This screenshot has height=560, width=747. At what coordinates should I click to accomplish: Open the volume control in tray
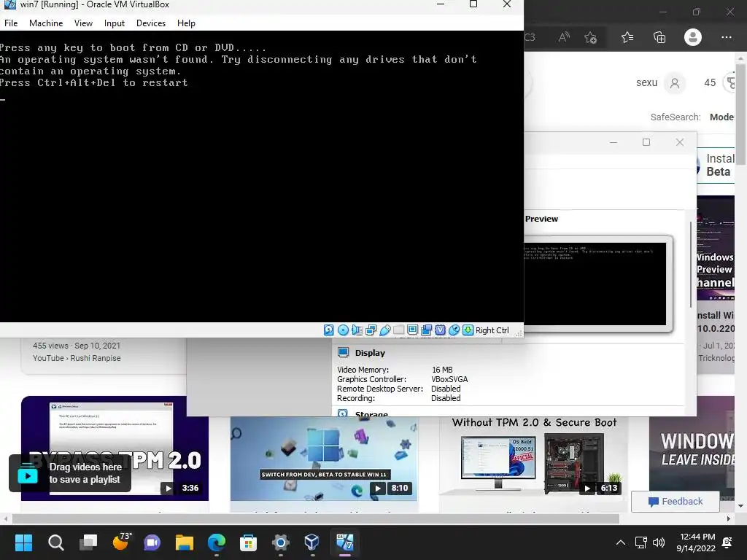click(x=659, y=542)
